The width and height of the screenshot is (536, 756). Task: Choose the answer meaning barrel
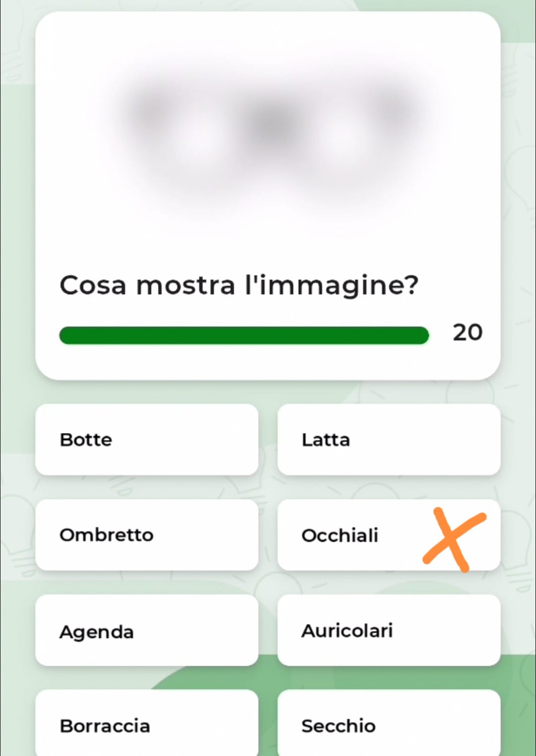[147, 440]
